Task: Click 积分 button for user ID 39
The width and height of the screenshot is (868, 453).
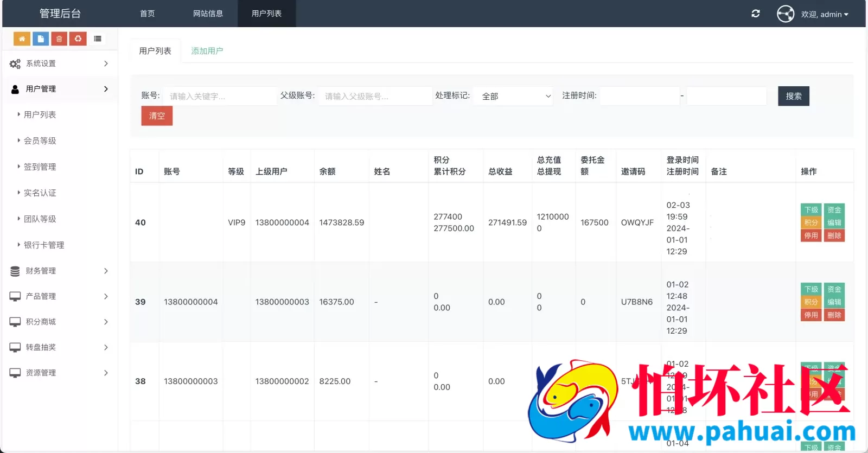Action: (x=812, y=302)
